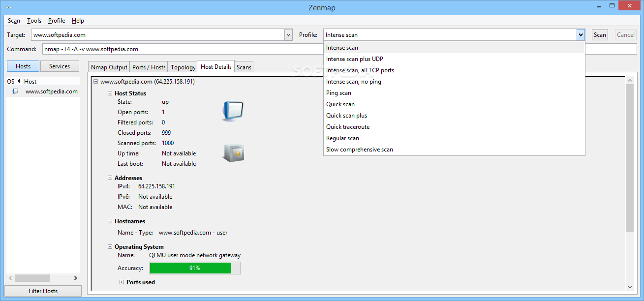Click scroll-down arrow of details pane
The width and height of the screenshot is (644, 301).
pyautogui.click(x=630, y=287)
